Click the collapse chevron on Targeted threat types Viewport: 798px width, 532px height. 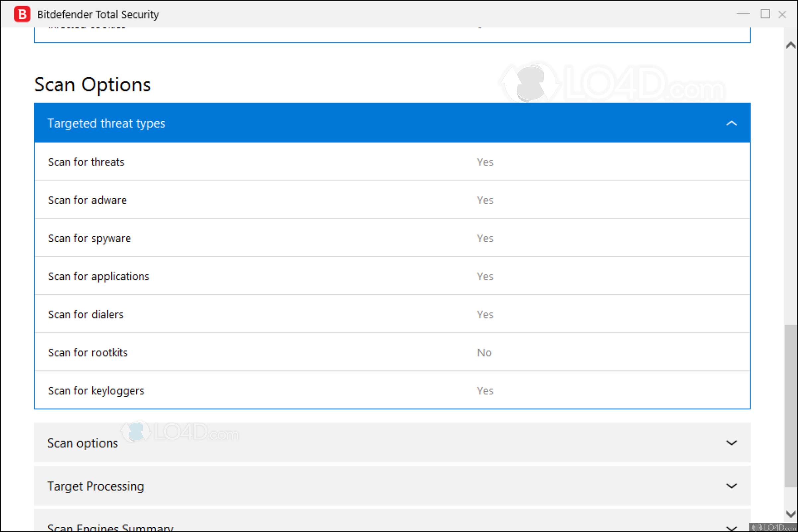coord(732,123)
